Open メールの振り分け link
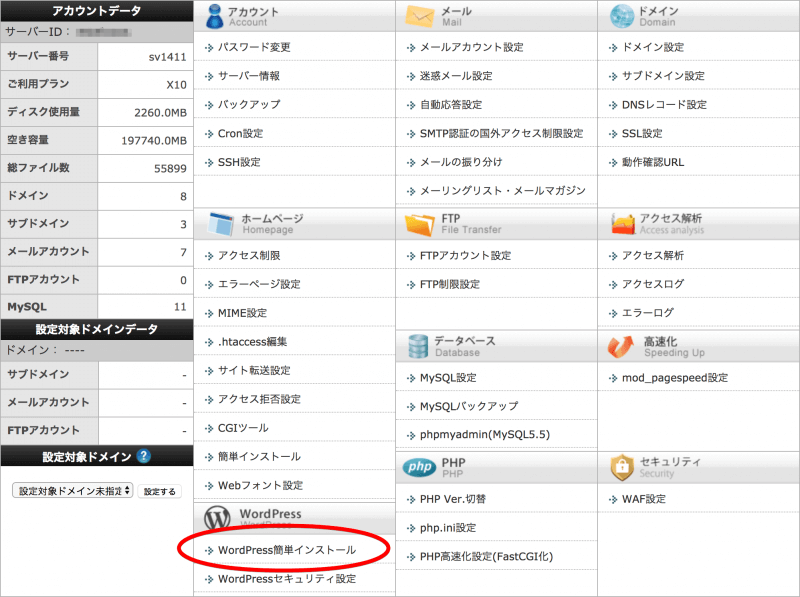This screenshot has height=597, width=800. 461,162
